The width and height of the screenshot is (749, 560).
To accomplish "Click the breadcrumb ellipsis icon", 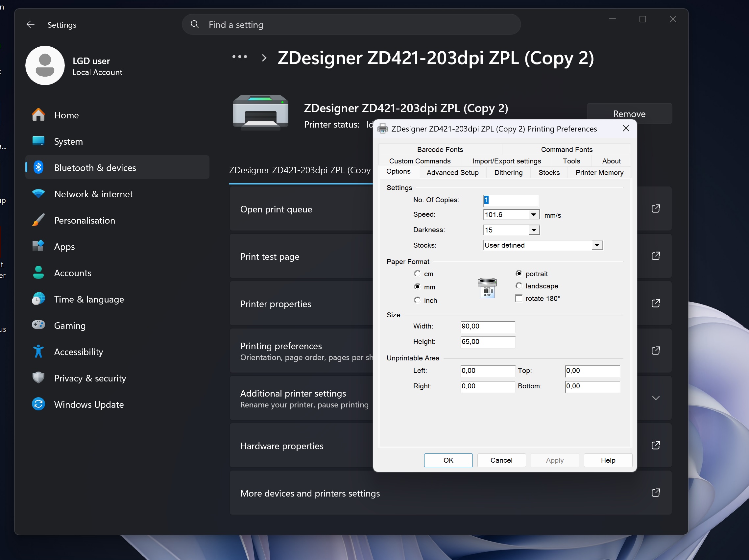I will tap(239, 57).
